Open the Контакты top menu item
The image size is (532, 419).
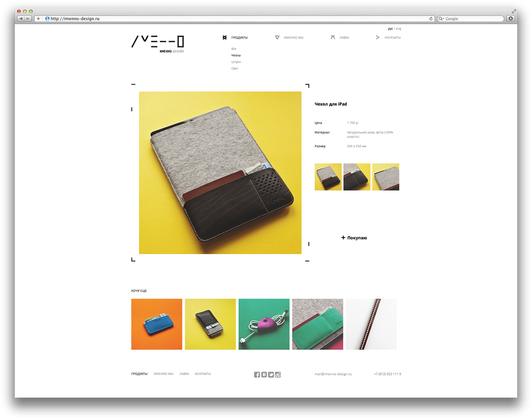pyautogui.click(x=393, y=38)
